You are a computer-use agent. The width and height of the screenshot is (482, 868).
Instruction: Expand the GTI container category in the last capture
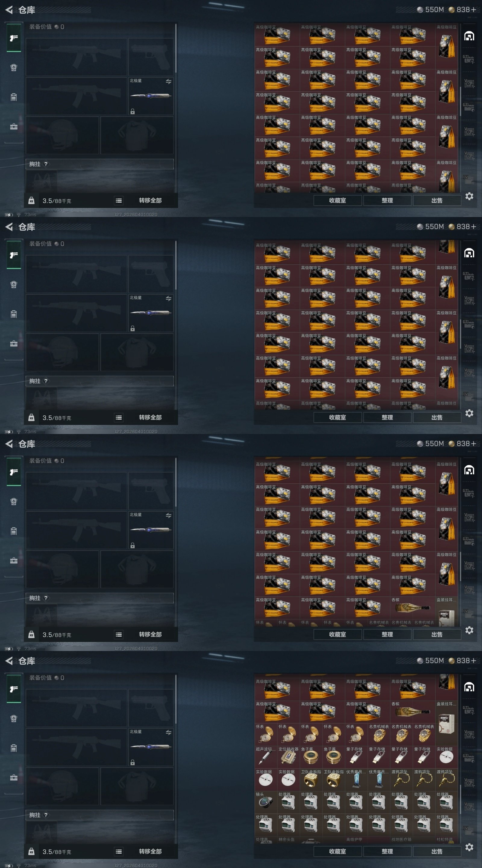tap(468, 711)
